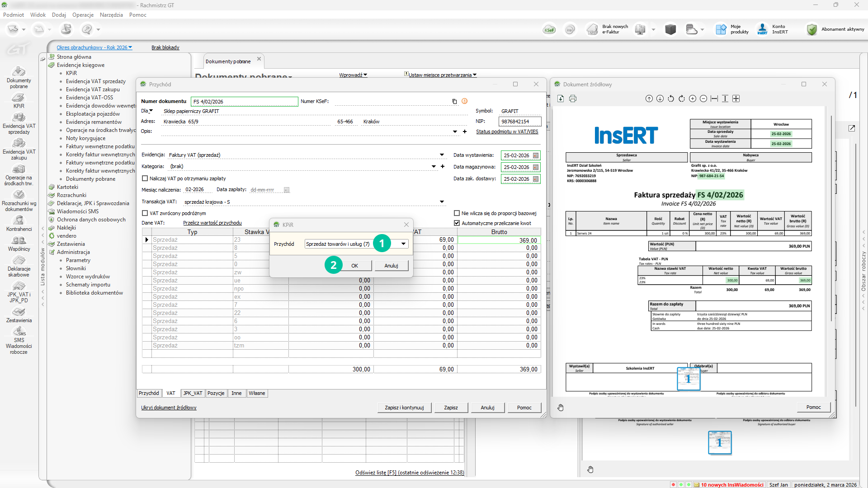The image size is (868, 488).
Task: Print the source document
Action: 573,99
